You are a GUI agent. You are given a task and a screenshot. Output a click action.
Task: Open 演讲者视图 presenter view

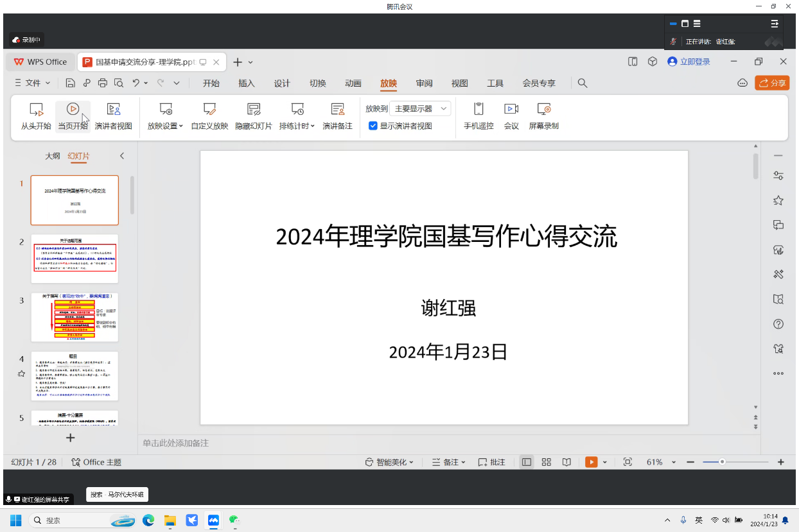pyautogui.click(x=113, y=110)
